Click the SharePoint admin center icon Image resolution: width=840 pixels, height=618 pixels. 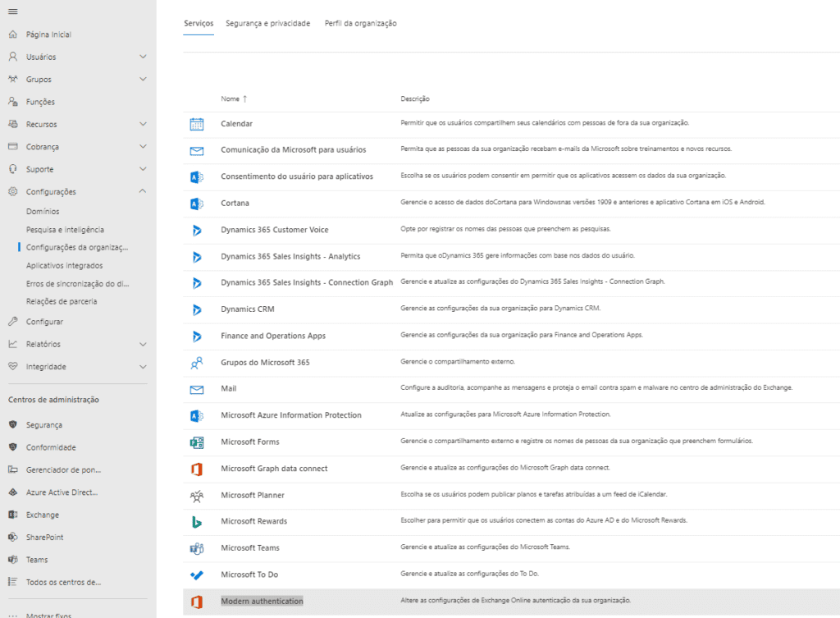tap(13, 537)
